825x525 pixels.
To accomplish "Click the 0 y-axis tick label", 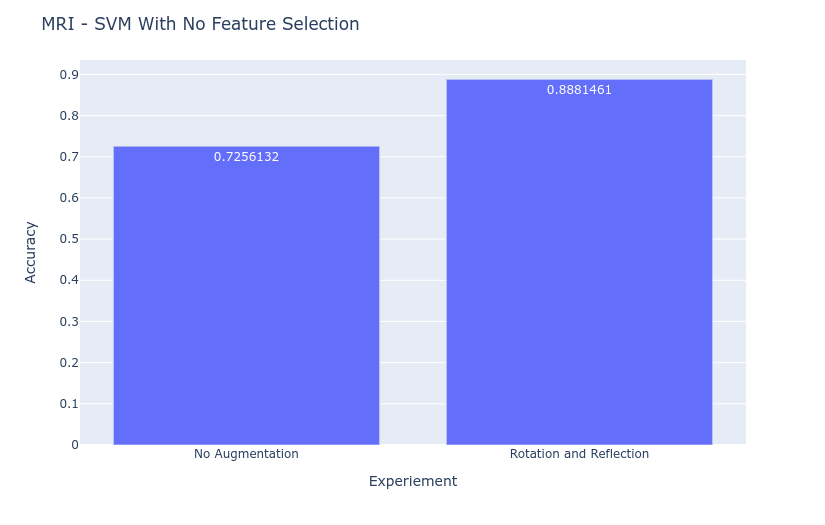I will [75, 445].
